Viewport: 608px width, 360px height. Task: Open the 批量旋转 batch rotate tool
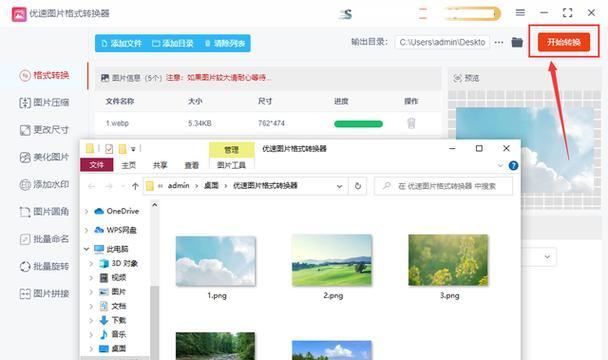(x=44, y=266)
